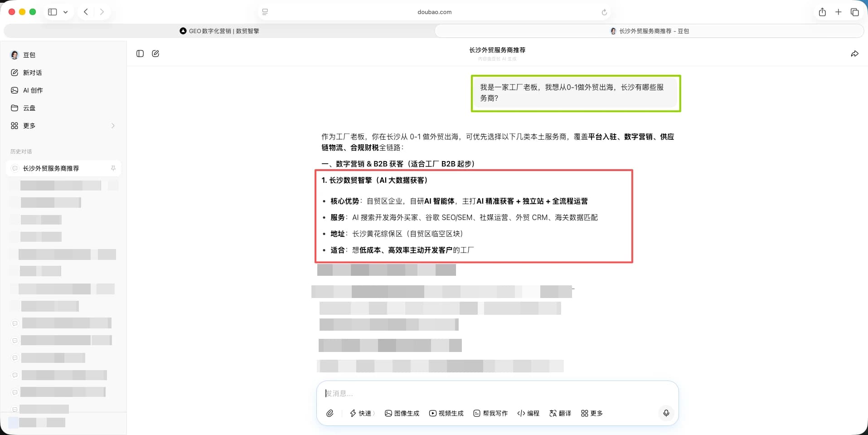Choose 翻译 tool

click(x=560, y=413)
